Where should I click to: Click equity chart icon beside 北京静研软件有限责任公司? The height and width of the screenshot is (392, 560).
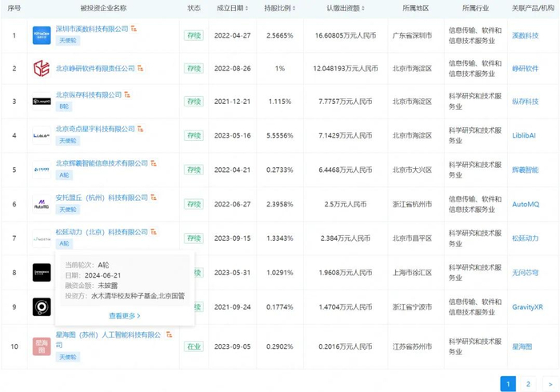point(141,68)
